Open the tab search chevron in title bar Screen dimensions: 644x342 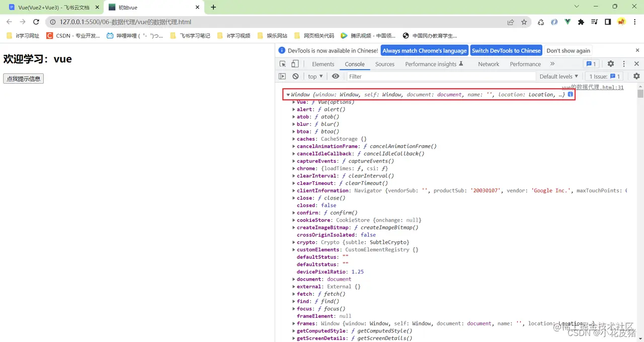click(577, 7)
